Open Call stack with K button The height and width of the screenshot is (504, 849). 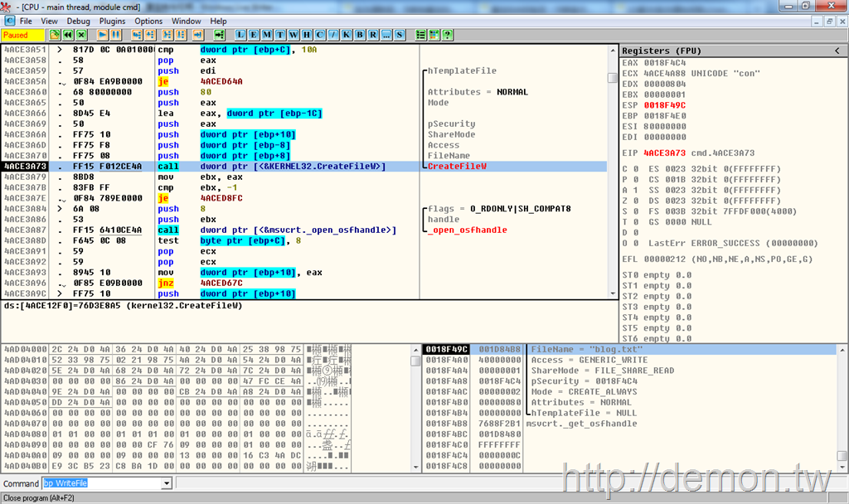click(347, 35)
